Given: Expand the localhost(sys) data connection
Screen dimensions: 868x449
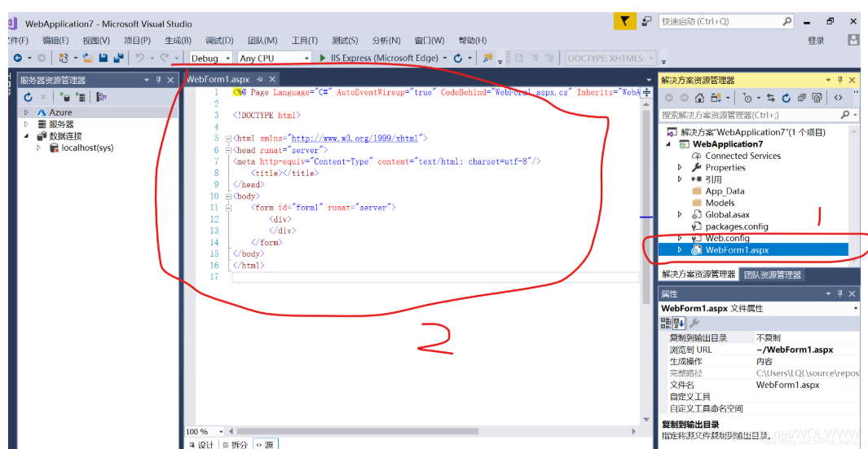Looking at the screenshot, I should 38,147.
